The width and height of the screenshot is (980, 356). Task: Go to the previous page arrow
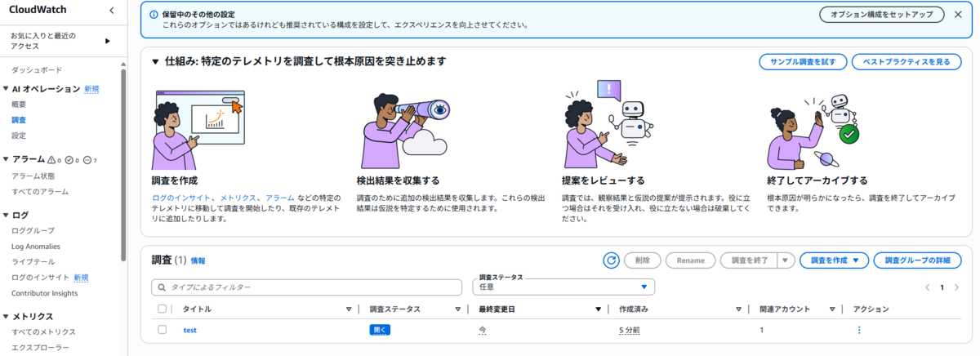(927, 287)
